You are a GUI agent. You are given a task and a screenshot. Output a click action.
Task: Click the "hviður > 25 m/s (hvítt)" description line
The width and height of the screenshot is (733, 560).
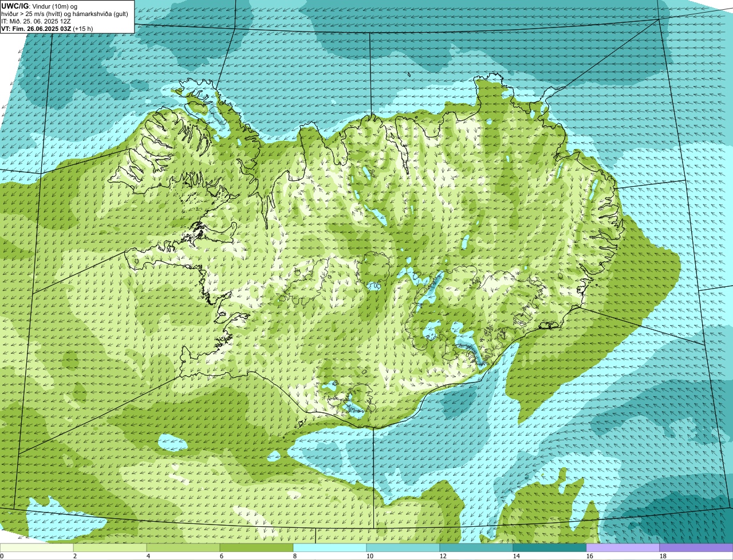tap(64, 13)
